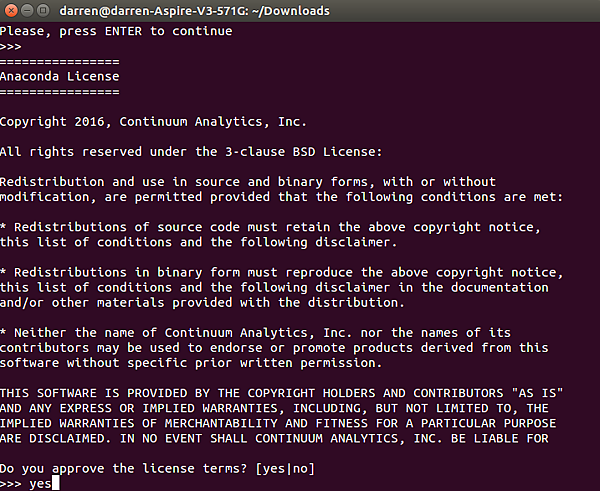Viewport: 600px width, 491px height.
Task: Click the 'Please, press ENTER to continue' line
Action: point(116,31)
